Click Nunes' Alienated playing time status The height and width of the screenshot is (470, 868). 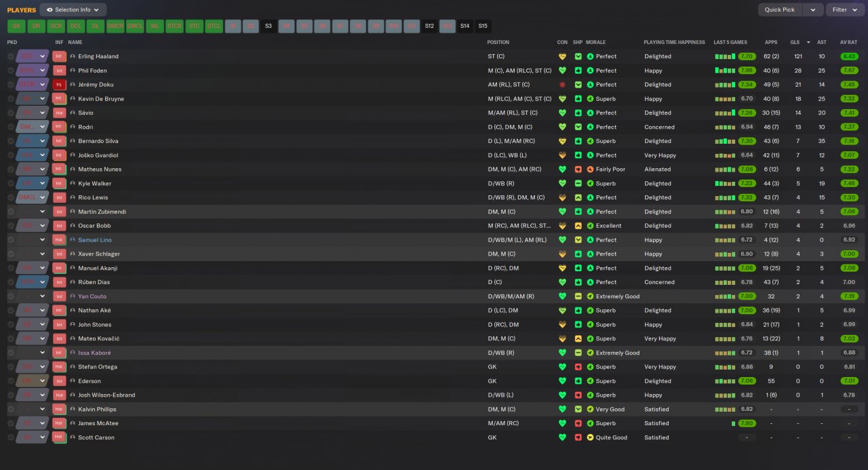657,170
